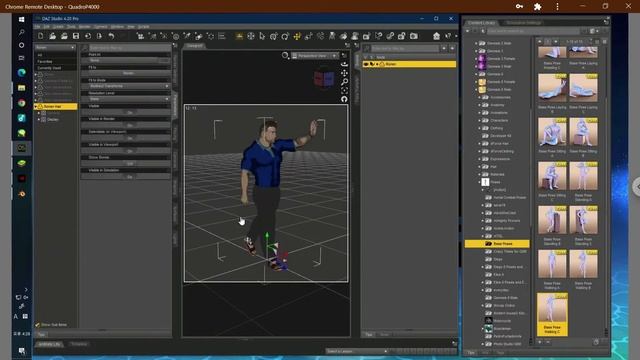Click the viewport reset view icon

click(344, 99)
